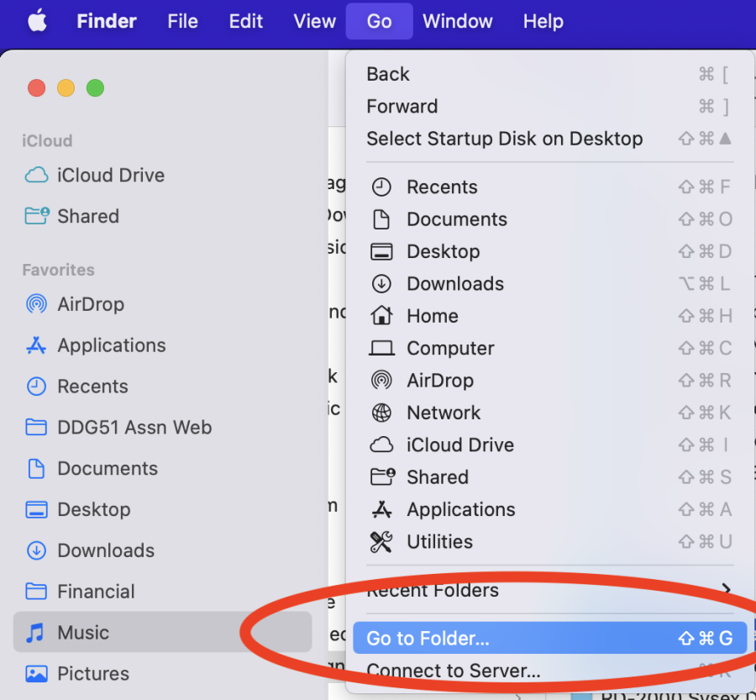Click Applications icon in sidebar Favorites
This screenshot has width=756, height=700.
(36, 345)
